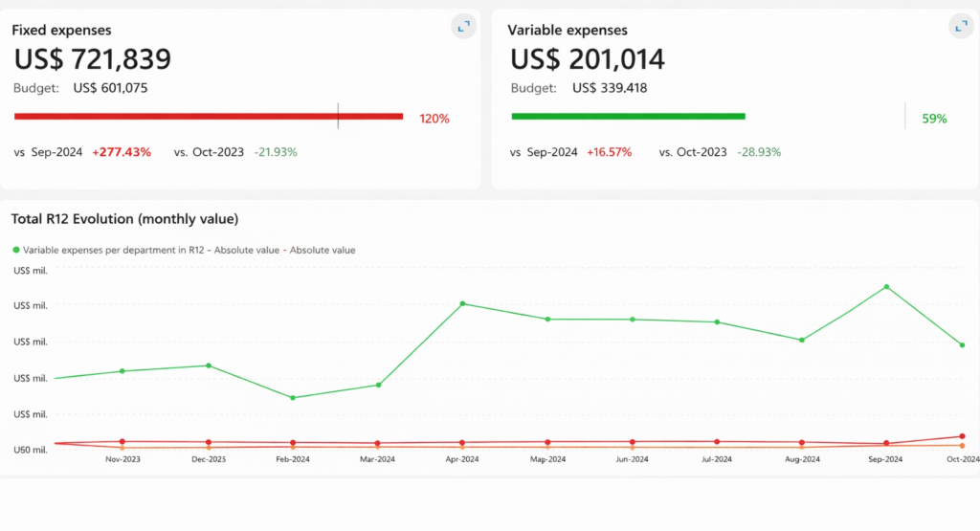Click the -28.93% vs Oct-2023 figure
The width and height of the screenshot is (980, 531).
[759, 152]
